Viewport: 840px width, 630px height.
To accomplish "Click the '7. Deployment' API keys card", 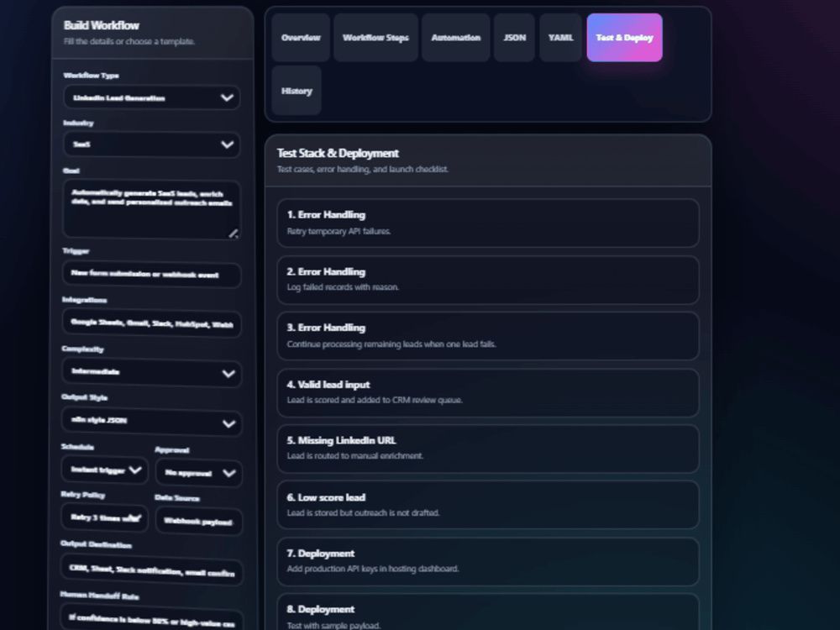I will pos(488,562).
